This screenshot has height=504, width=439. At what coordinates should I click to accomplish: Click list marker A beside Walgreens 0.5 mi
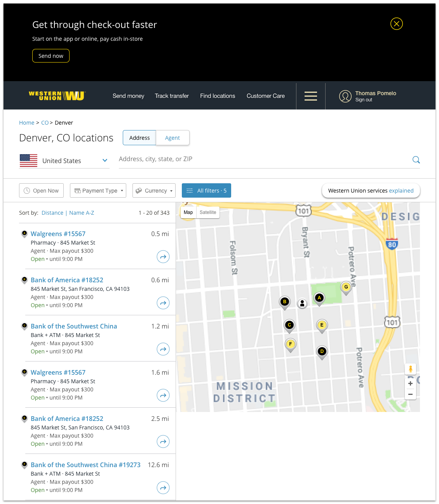(24, 234)
